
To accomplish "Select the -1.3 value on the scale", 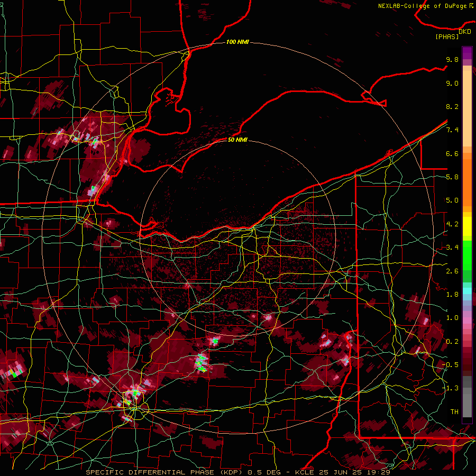I will coord(450,388).
